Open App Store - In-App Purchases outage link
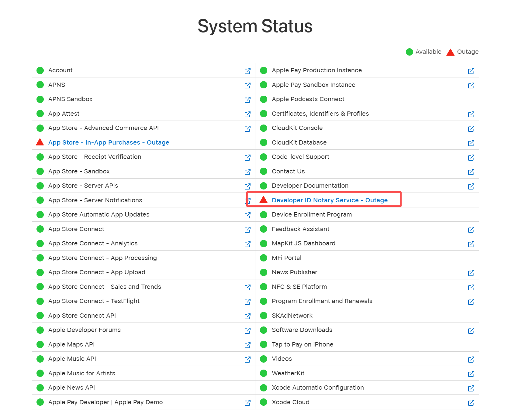This screenshot has height=420, width=529. tap(109, 142)
